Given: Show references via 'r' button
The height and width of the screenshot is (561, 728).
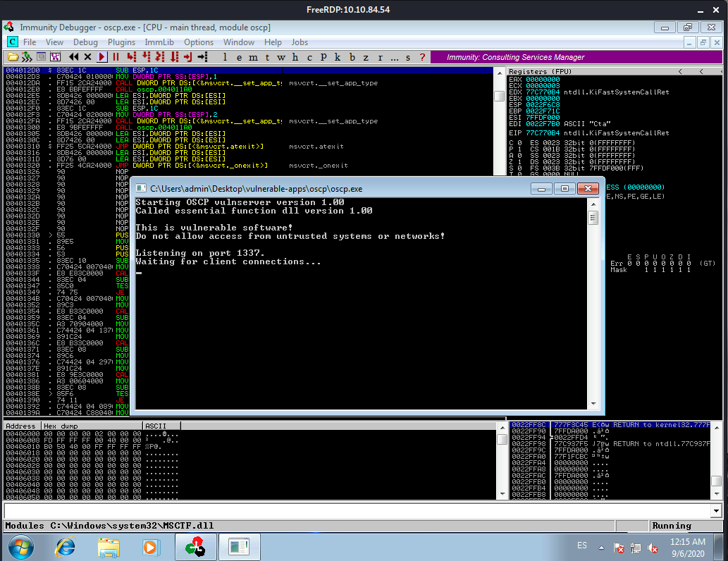Looking at the screenshot, I should pyautogui.click(x=381, y=57).
